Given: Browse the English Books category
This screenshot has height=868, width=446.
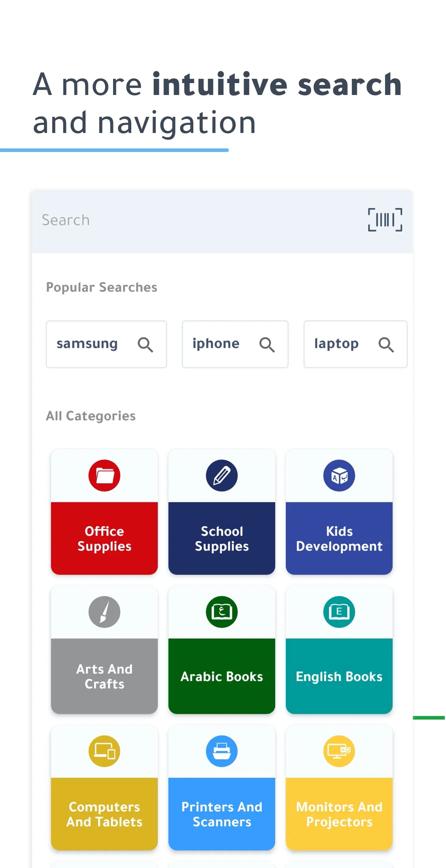Looking at the screenshot, I should [x=339, y=676].
